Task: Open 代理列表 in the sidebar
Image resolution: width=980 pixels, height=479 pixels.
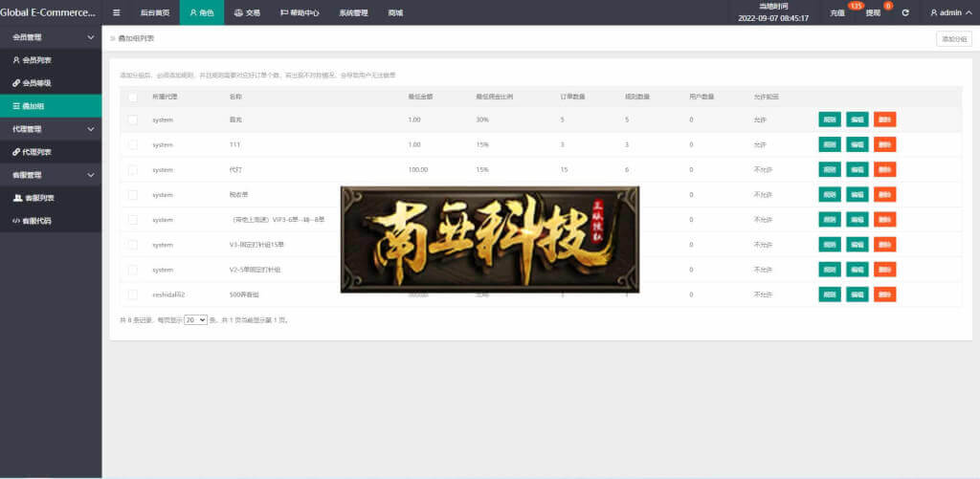Action: tap(51, 152)
